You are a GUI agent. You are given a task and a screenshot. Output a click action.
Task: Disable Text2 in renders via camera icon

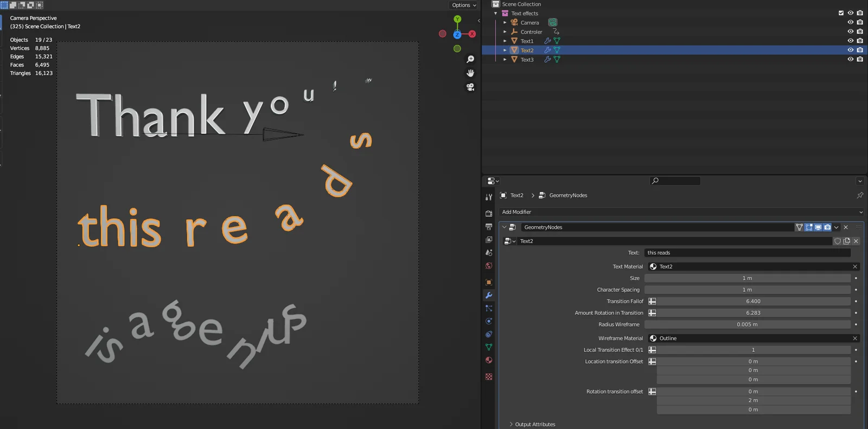pyautogui.click(x=860, y=50)
